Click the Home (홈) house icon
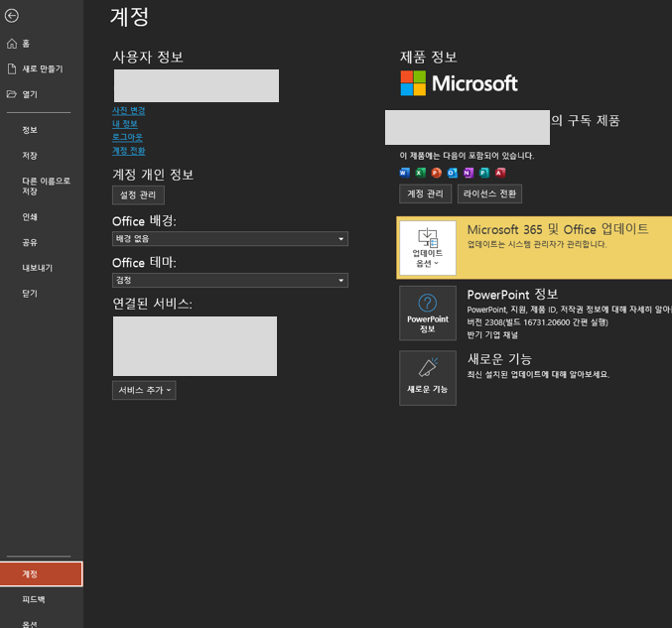Image resolution: width=672 pixels, height=628 pixels. [12, 44]
